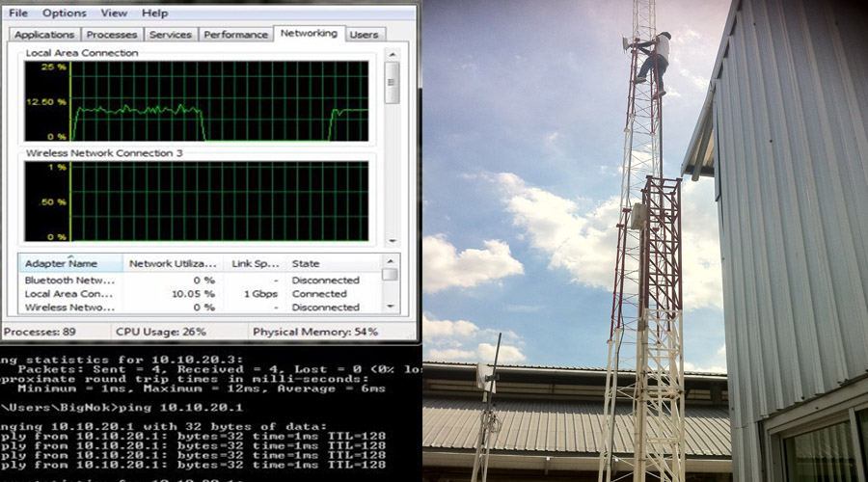
Task: Click the Wireless Network Connection 3 title
Action: pos(104,153)
